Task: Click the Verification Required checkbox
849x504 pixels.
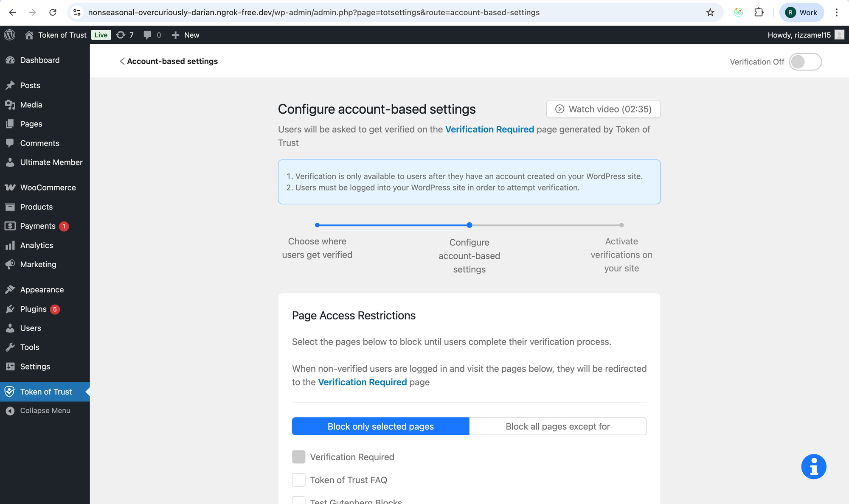Action: [298, 457]
